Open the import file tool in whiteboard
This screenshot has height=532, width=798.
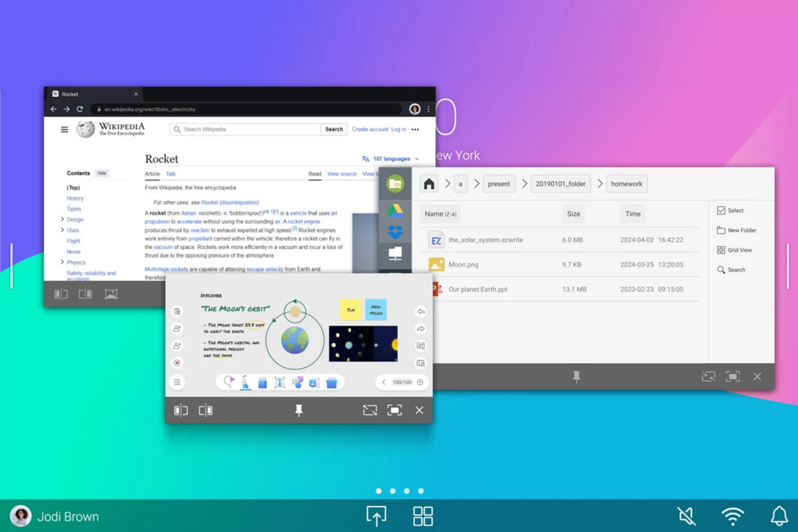click(314, 382)
